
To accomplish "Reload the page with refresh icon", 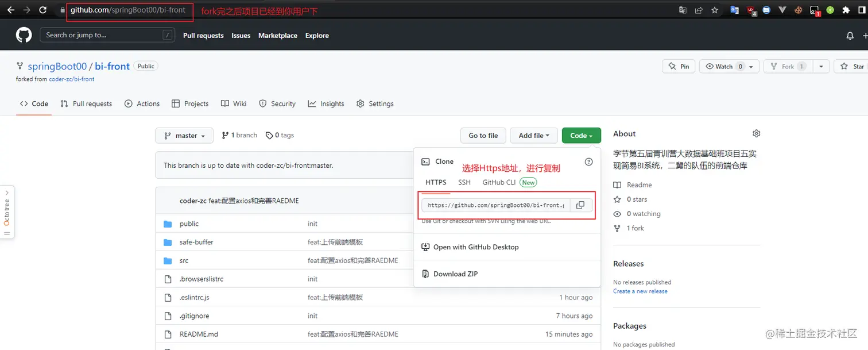I will point(43,10).
